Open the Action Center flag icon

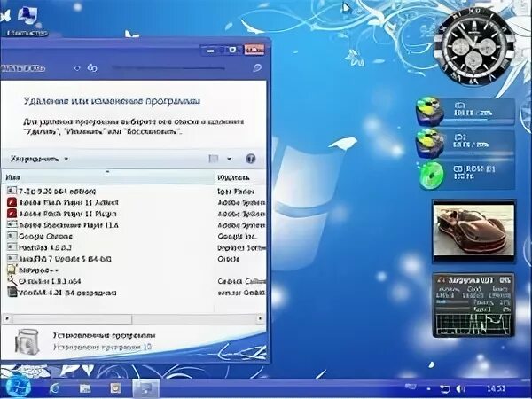445,389
